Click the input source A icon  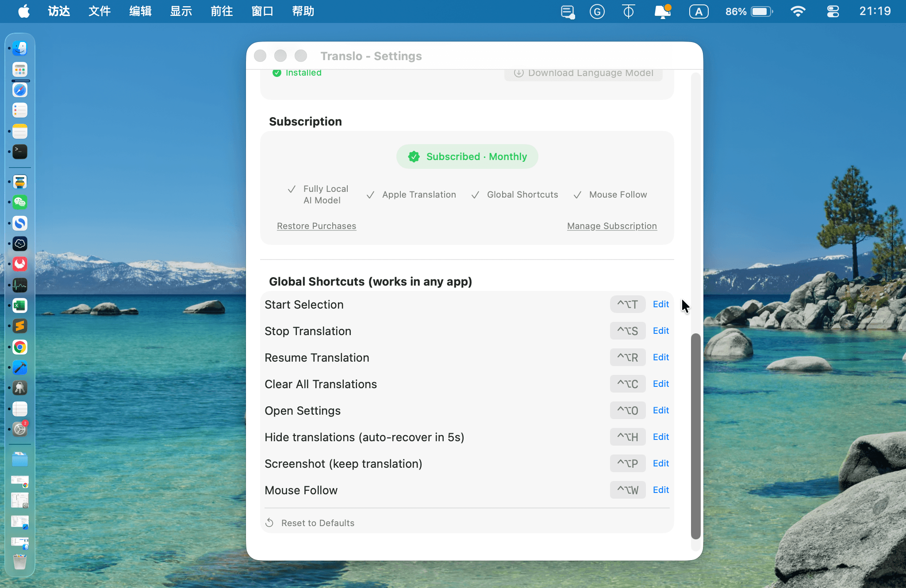click(x=699, y=11)
